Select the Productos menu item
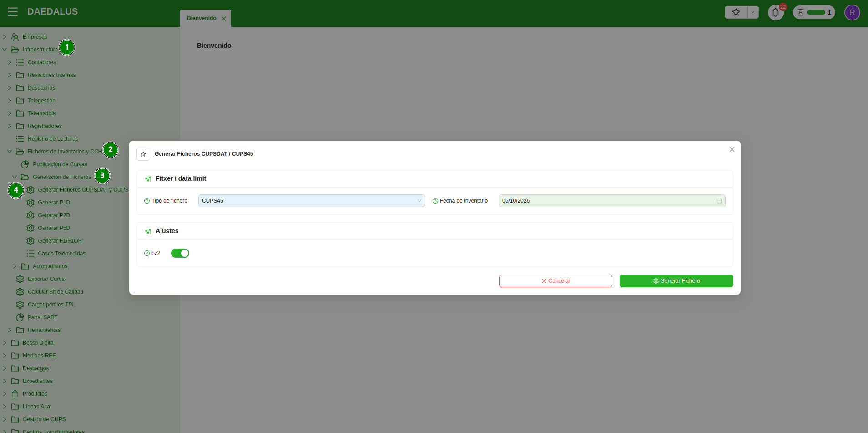 35,394
